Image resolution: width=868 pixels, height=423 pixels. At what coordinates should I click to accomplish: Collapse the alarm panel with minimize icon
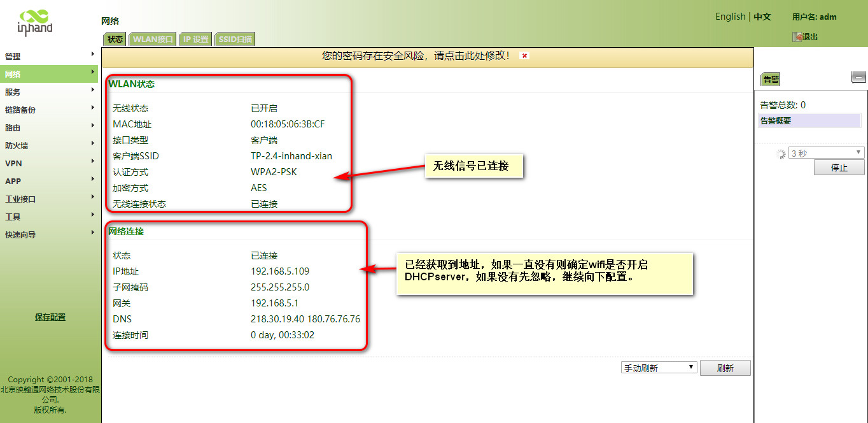coord(858,78)
